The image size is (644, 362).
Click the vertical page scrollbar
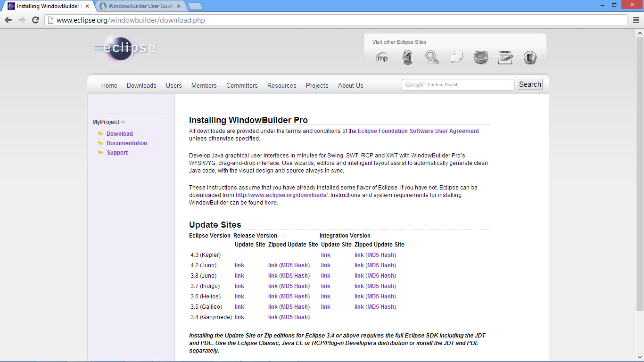[x=640, y=173]
